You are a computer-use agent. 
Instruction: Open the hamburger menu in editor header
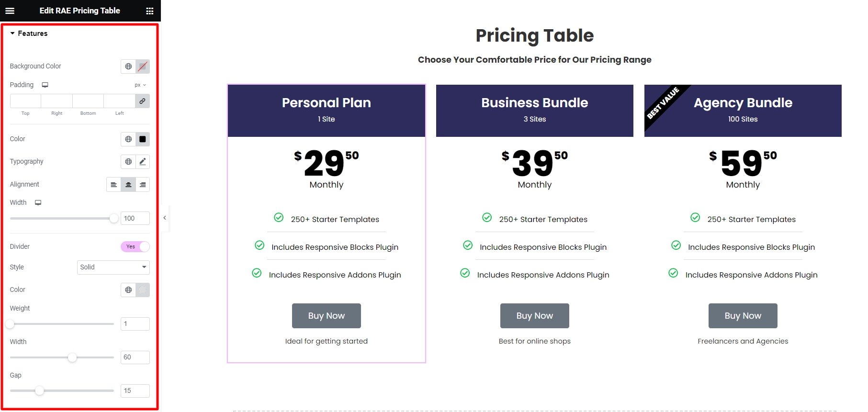pyautogui.click(x=10, y=11)
